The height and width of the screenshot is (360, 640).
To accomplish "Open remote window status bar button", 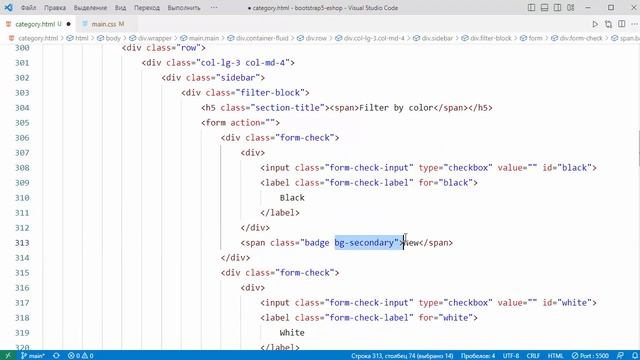I will pos(8,356).
